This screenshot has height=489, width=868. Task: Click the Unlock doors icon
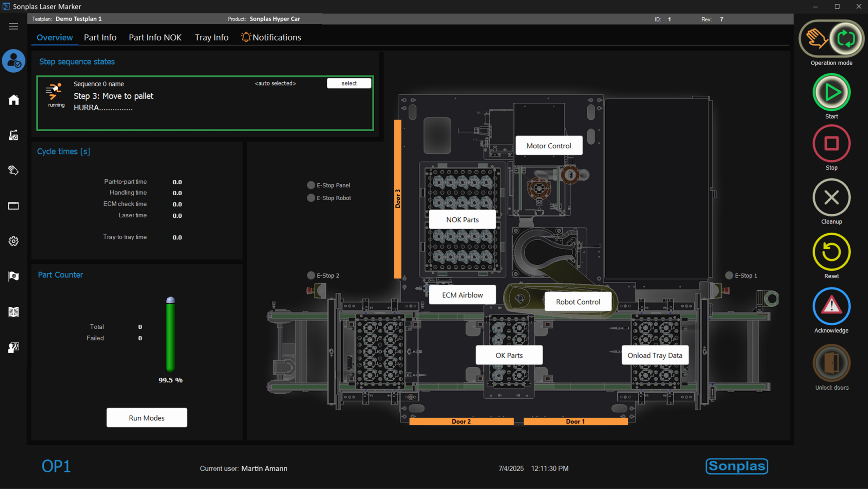click(831, 363)
